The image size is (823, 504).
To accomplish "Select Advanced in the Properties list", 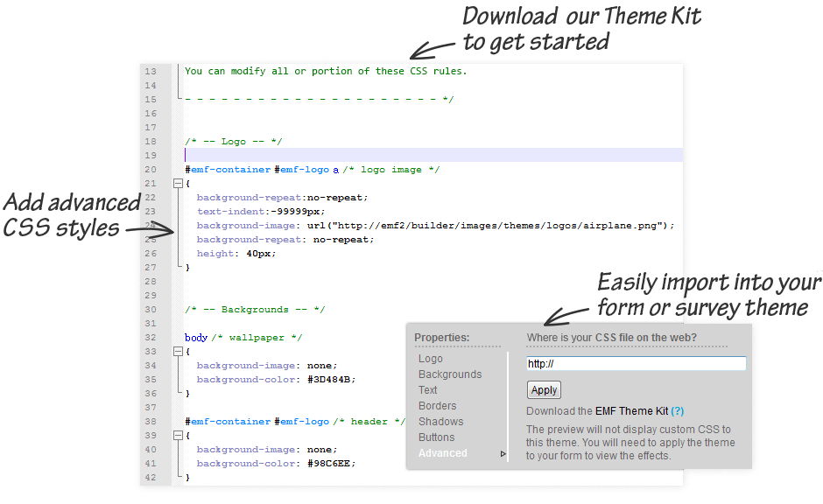I will click(442, 453).
